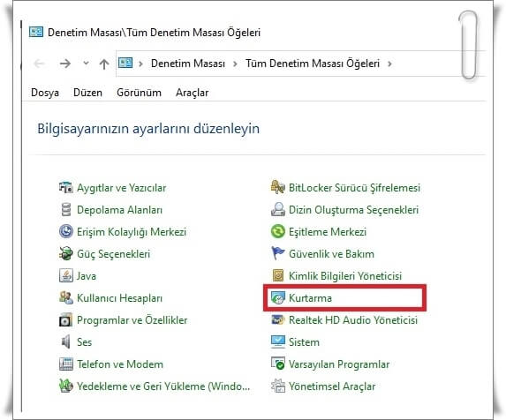Viewport: 506px width, 420px height.
Task: Click the Sistem monitor icon
Action: click(x=278, y=342)
